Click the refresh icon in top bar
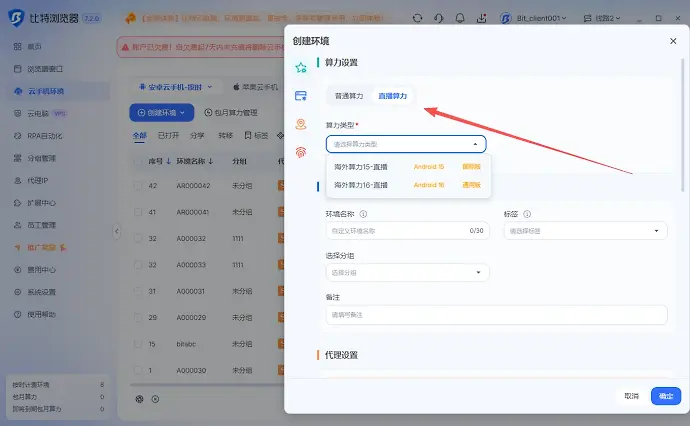Screen dimensions: 690x426 coord(418,18)
